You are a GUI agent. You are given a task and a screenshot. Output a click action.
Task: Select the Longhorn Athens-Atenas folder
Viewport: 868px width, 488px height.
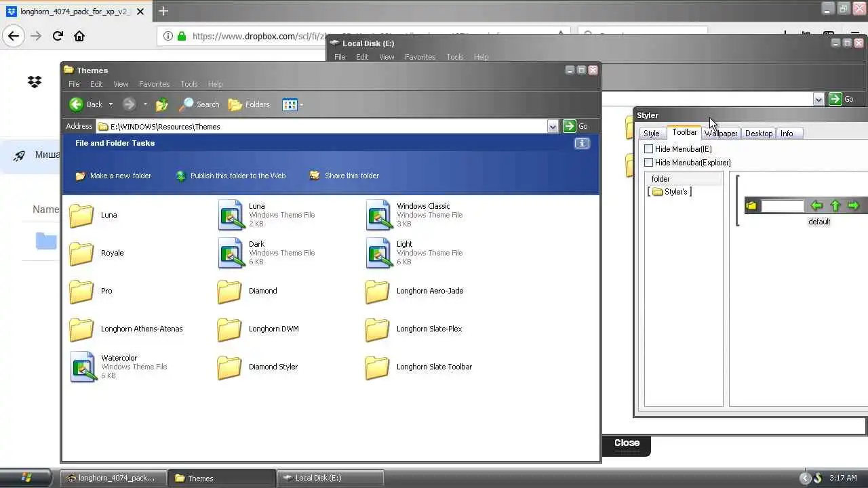(x=126, y=329)
